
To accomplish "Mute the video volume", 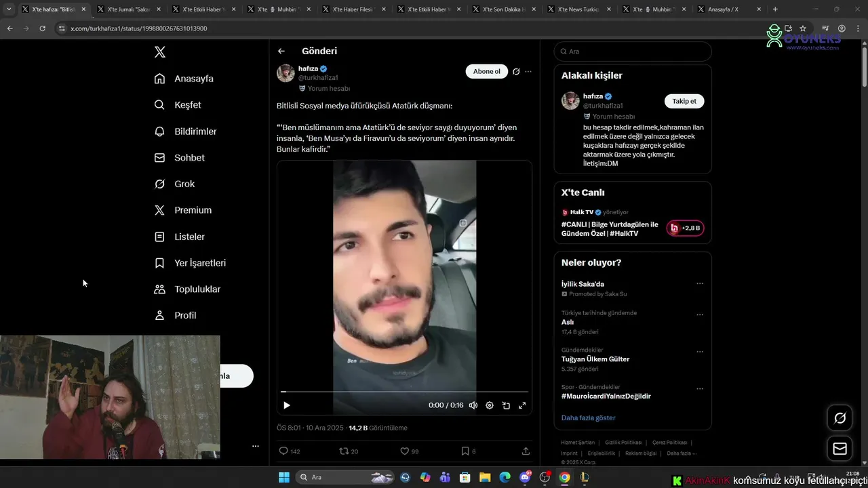I will [x=473, y=405].
